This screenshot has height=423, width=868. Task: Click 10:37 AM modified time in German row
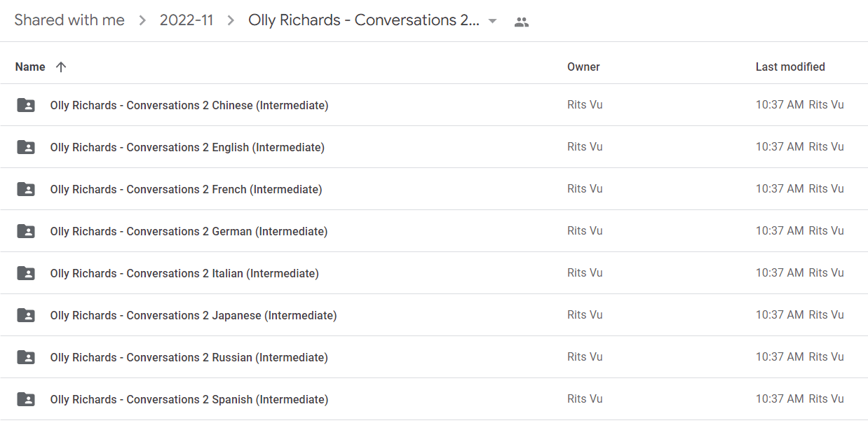point(780,231)
